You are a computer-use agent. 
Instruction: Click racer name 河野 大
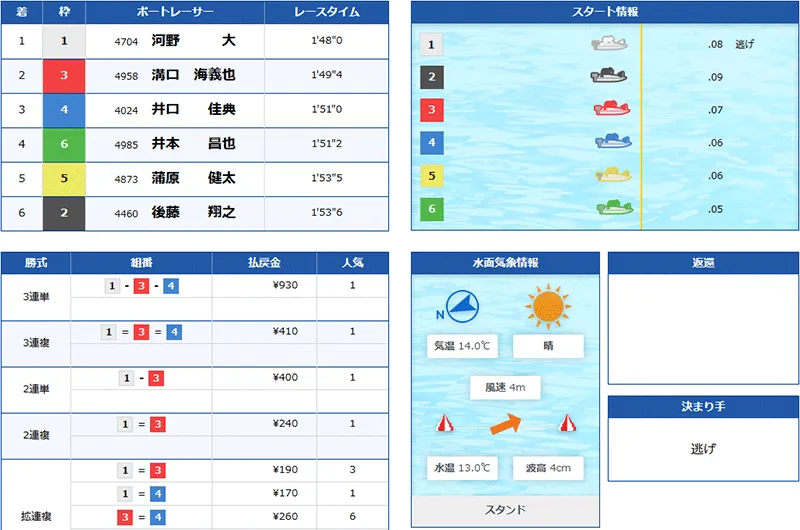click(x=193, y=40)
